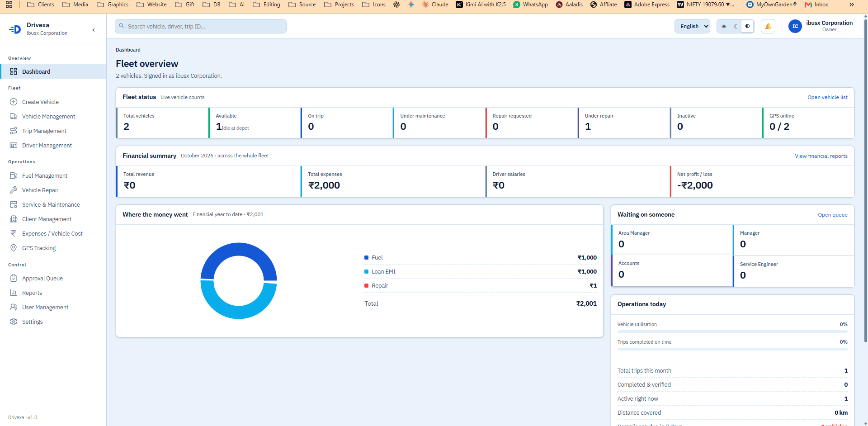Image resolution: width=868 pixels, height=426 pixels.
Task: Switch to dark theme moon icon
Action: (x=736, y=26)
